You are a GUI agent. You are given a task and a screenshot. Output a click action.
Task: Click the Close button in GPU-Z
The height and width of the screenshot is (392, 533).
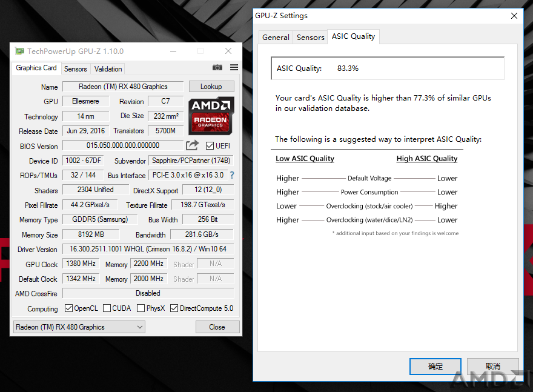(x=217, y=327)
